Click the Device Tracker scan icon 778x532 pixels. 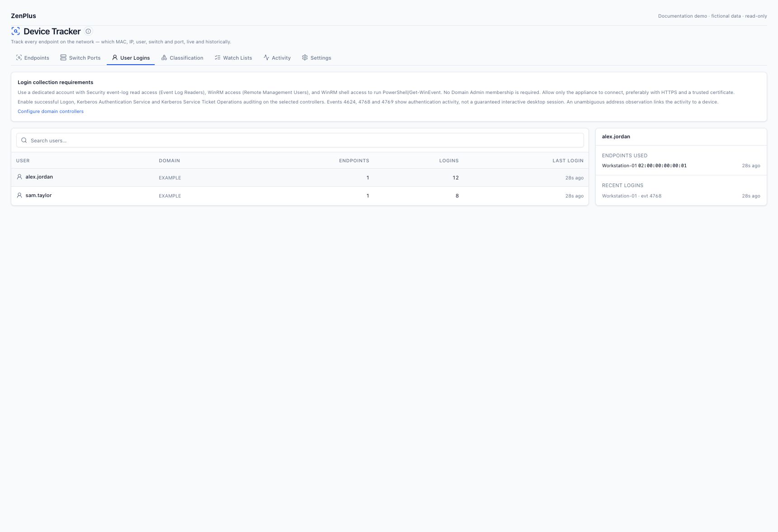click(15, 31)
